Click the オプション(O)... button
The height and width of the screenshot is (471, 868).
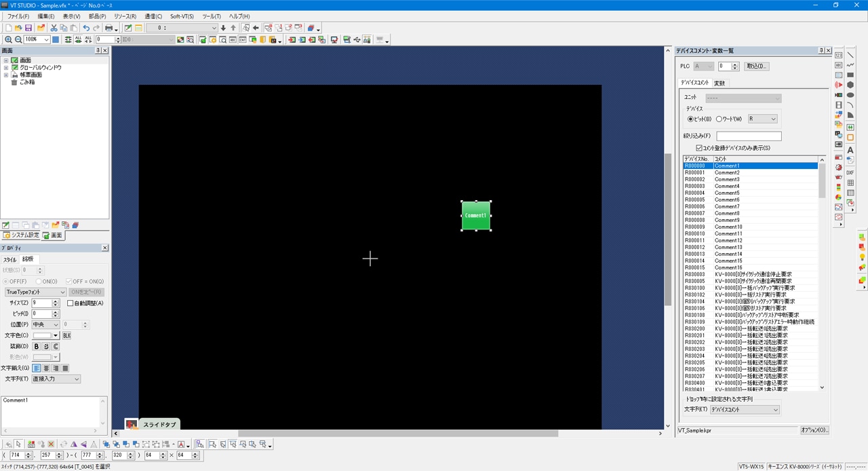pos(814,430)
